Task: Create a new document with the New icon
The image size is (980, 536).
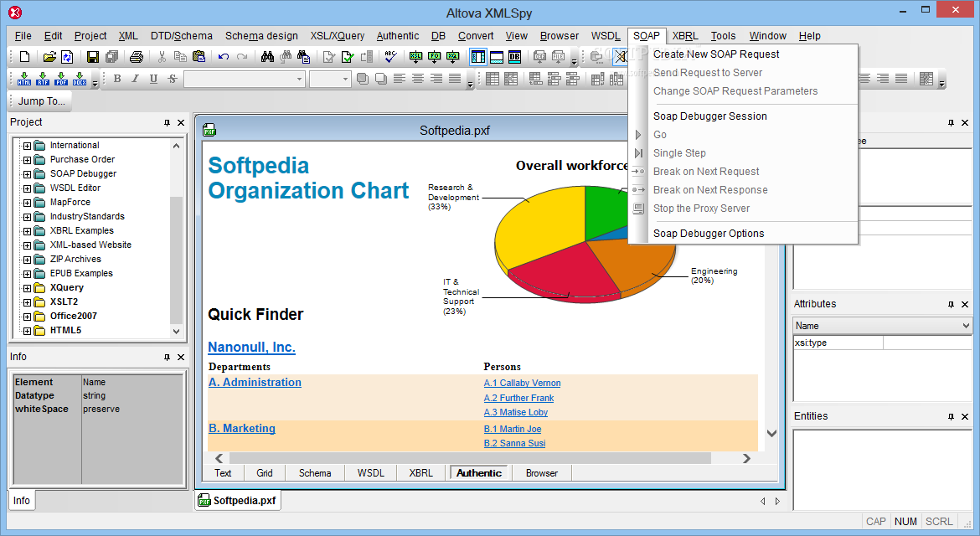Action: pos(24,57)
